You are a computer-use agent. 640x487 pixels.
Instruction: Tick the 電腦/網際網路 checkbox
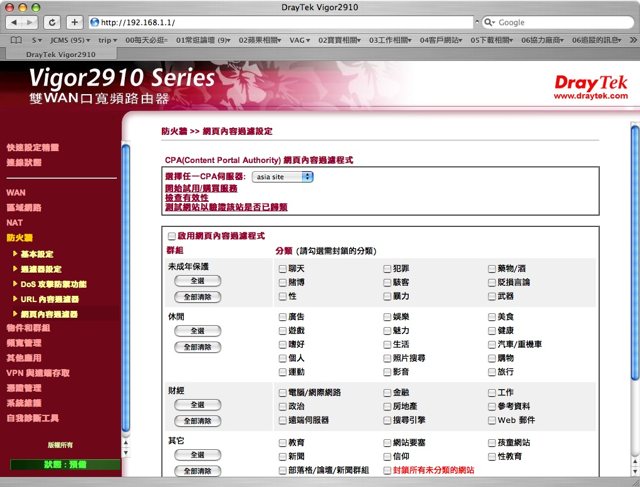[x=282, y=393]
